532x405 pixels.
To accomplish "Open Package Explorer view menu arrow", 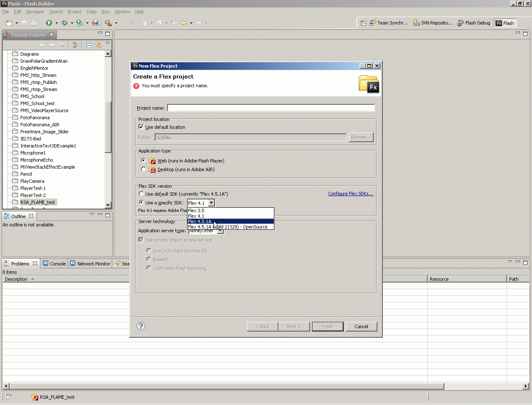I will click(x=108, y=43).
